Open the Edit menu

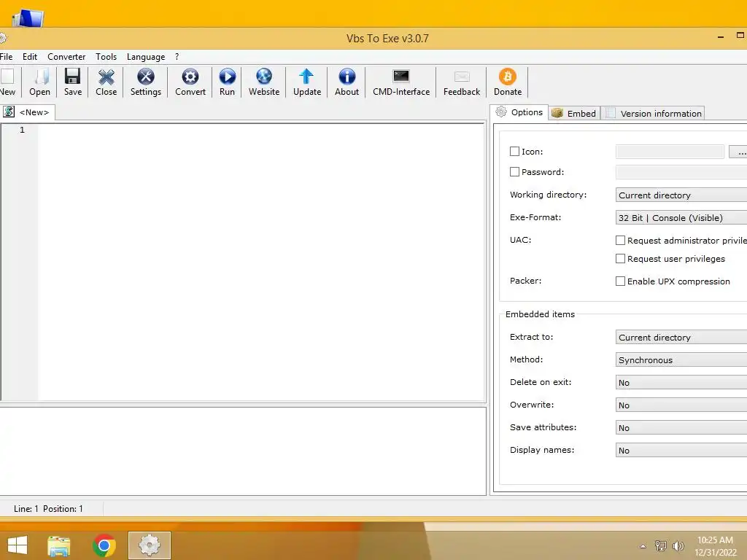click(x=29, y=57)
